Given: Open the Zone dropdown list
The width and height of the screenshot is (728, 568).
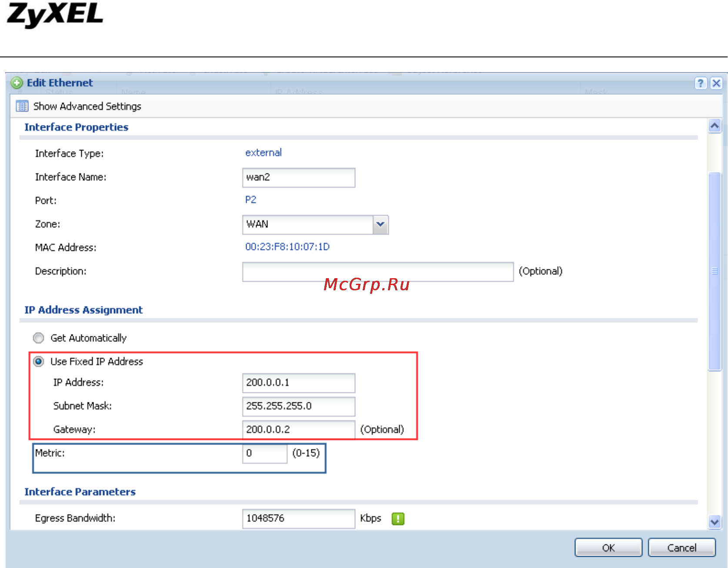Looking at the screenshot, I should coord(381,225).
